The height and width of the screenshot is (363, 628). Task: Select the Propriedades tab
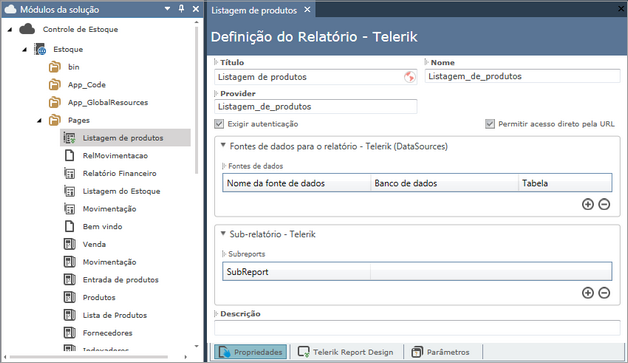tap(251, 352)
